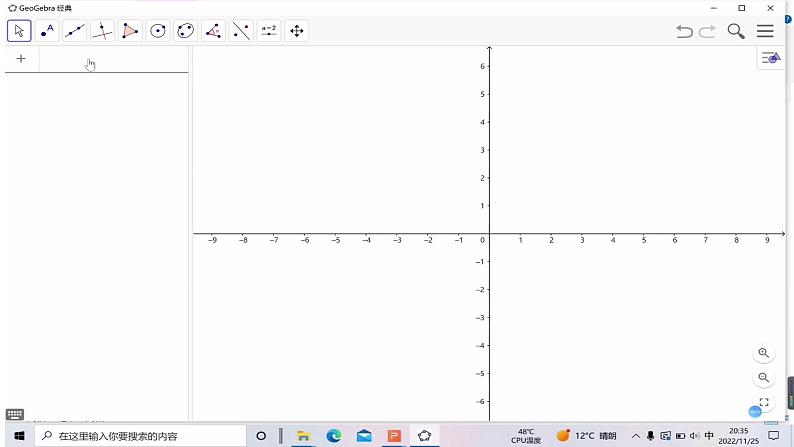The image size is (794, 447).
Task: Click the plus button in the algebra panel
Action: pos(21,59)
